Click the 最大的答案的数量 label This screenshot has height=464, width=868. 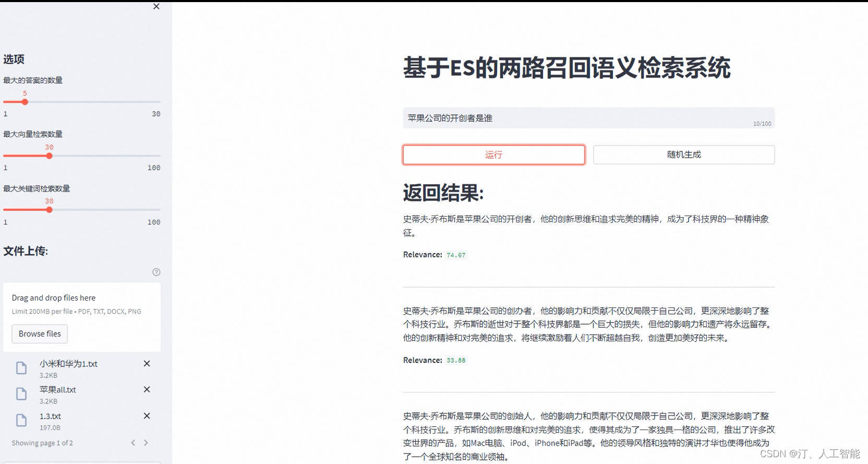[33, 80]
